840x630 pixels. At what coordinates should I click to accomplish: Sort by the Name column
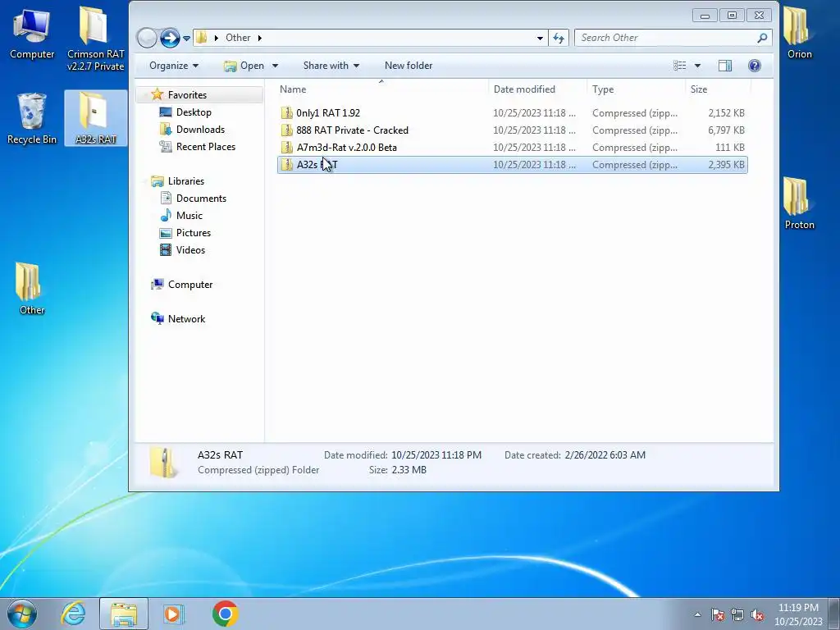(x=382, y=89)
